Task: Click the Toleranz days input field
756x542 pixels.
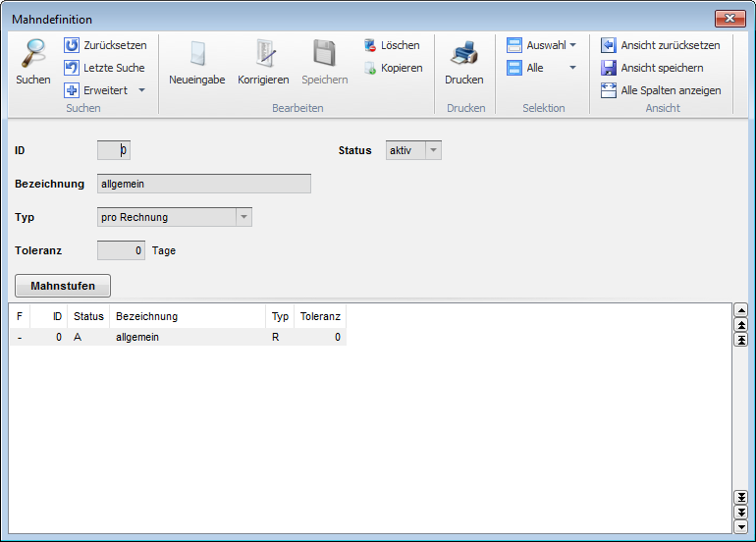Action: tap(121, 250)
